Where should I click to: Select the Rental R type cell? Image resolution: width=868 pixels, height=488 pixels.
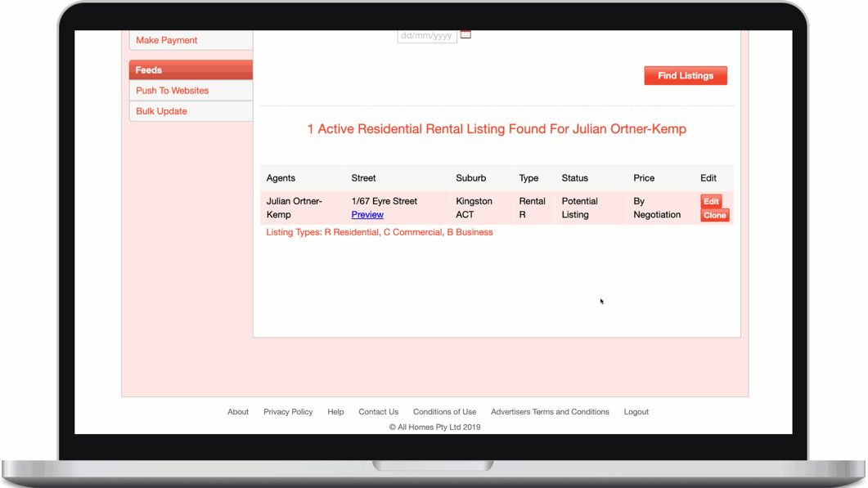tap(533, 208)
